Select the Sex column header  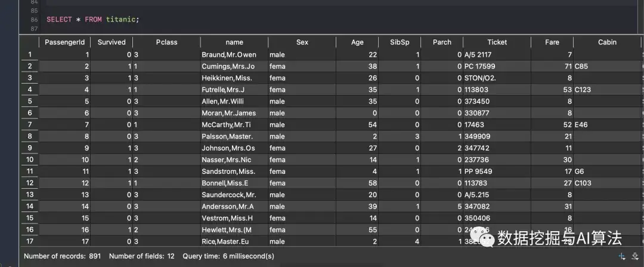click(x=302, y=42)
